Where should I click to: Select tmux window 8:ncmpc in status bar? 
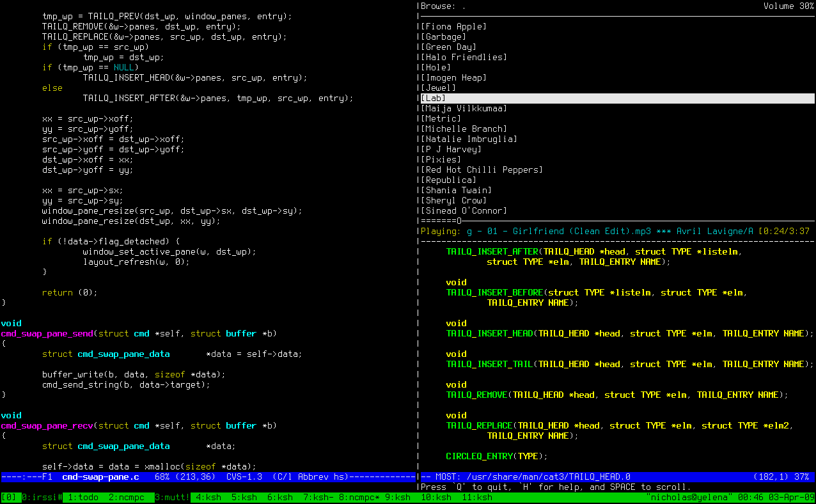coord(359,497)
